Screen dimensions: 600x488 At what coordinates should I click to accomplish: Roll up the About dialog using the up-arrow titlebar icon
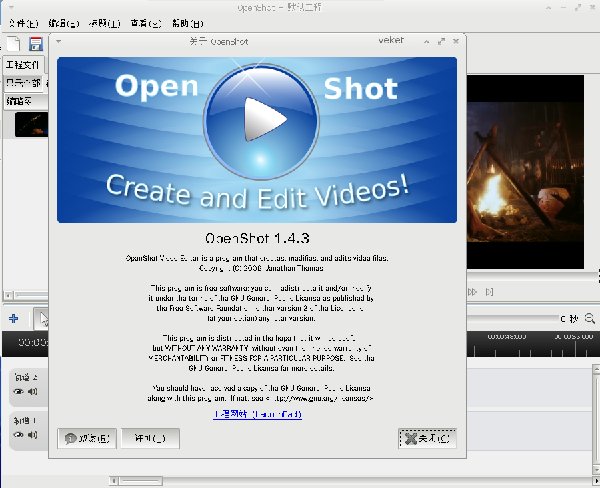tap(427, 41)
